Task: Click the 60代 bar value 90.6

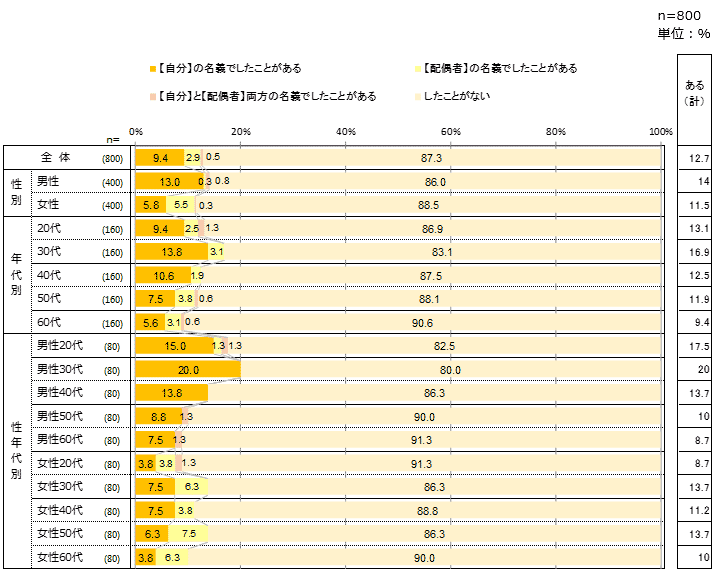Action: (421, 322)
